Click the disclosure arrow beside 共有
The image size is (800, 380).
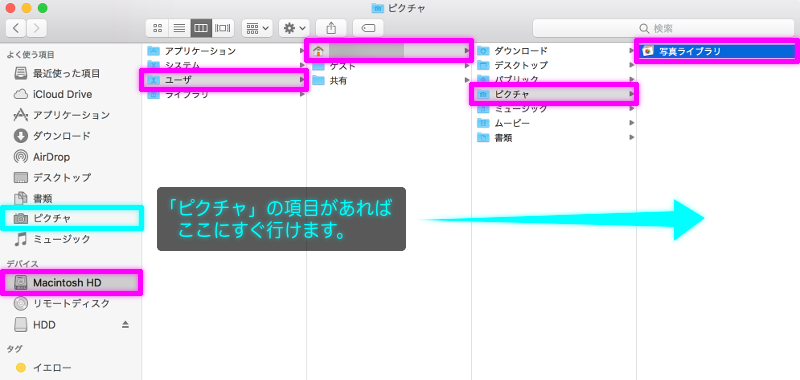coord(466,81)
